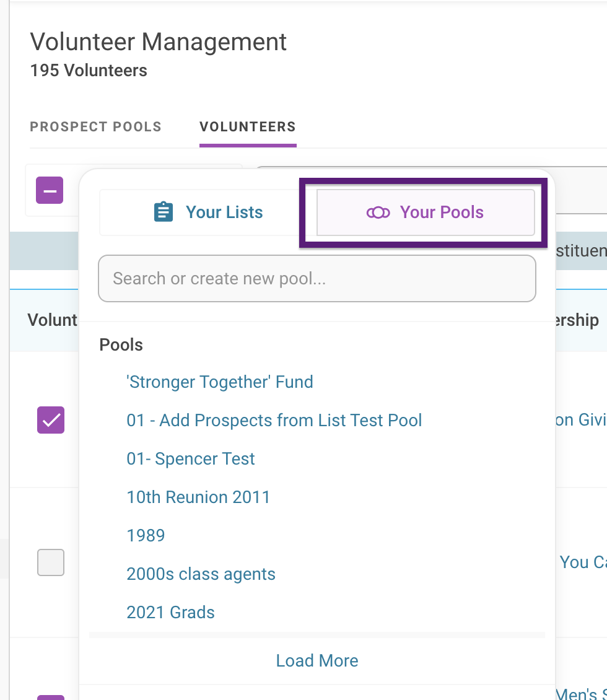607x700 pixels.
Task: Check the unchecked volunteer row checkbox
Action: [51, 562]
